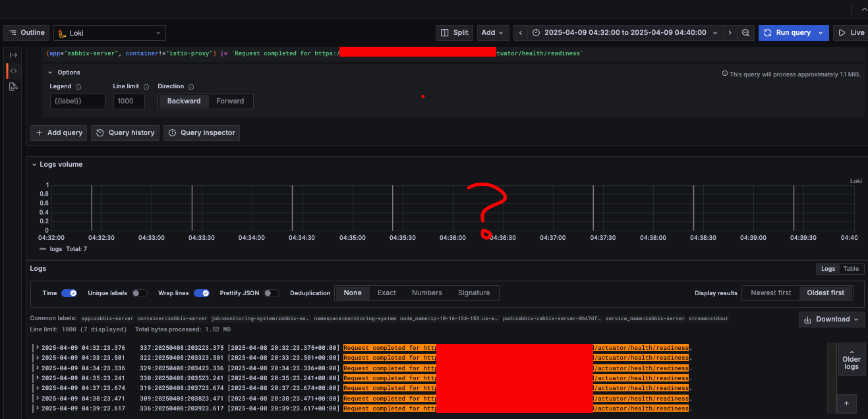Click the collapse sidebar arrow icon
The width and height of the screenshot is (868, 419).
pos(13,55)
